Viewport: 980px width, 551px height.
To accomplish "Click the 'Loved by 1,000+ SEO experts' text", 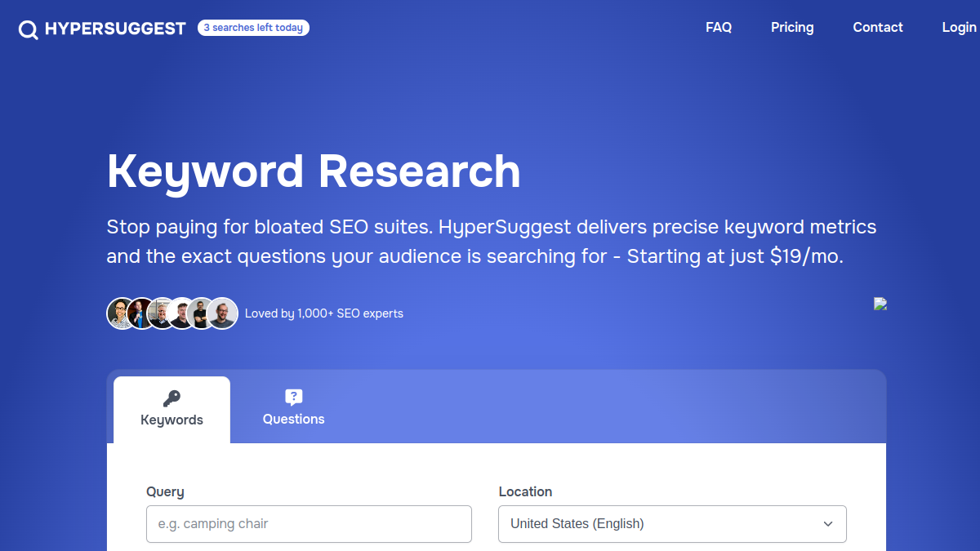I will pos(324,313).
